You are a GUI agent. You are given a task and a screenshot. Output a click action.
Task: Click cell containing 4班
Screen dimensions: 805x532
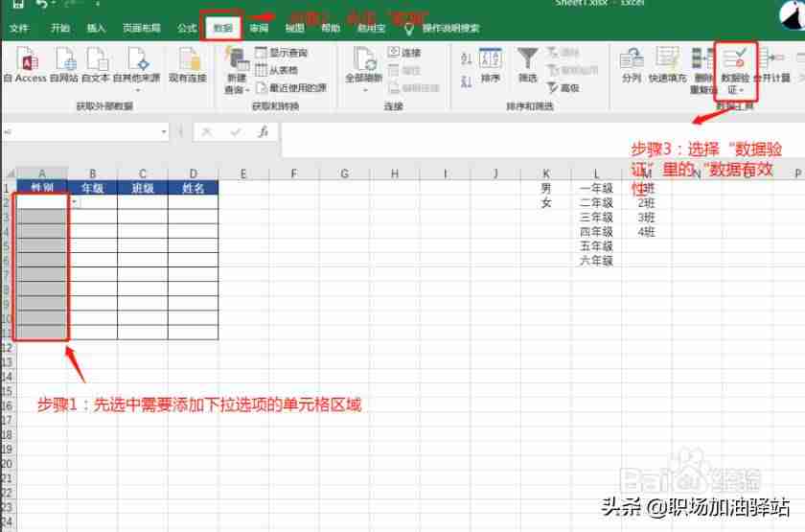coord(646,232)
